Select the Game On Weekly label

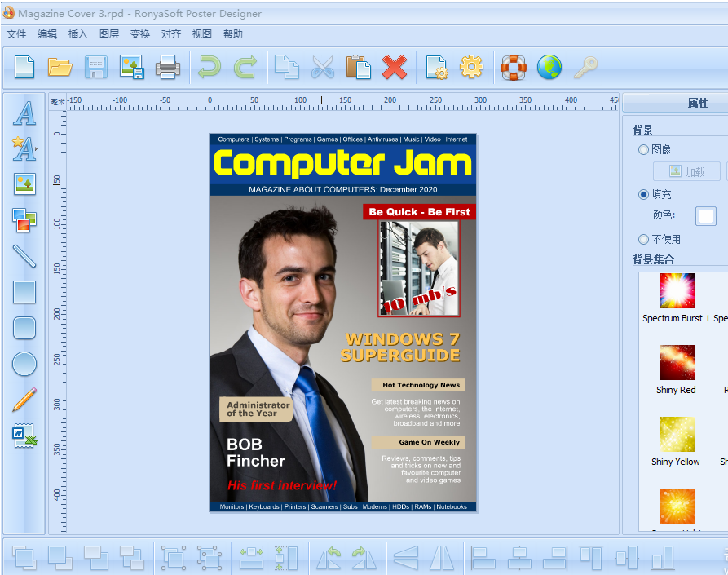[x=418, y=442]
